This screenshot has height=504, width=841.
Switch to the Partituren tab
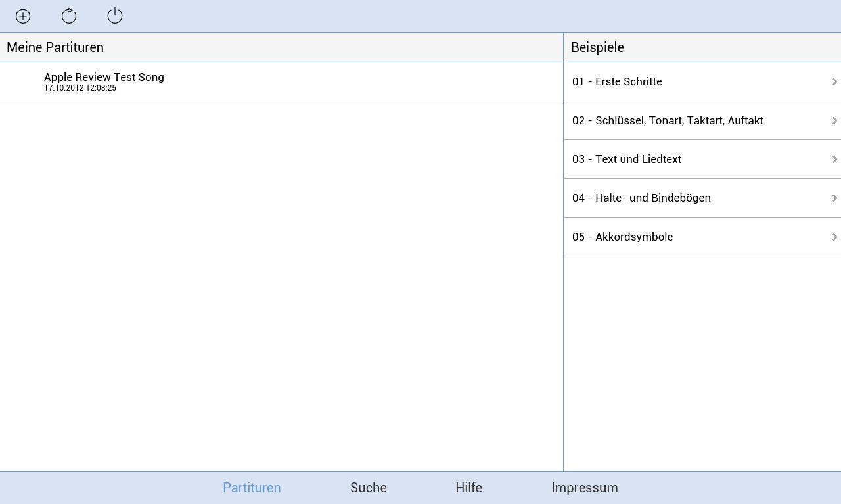click(252, 488)
